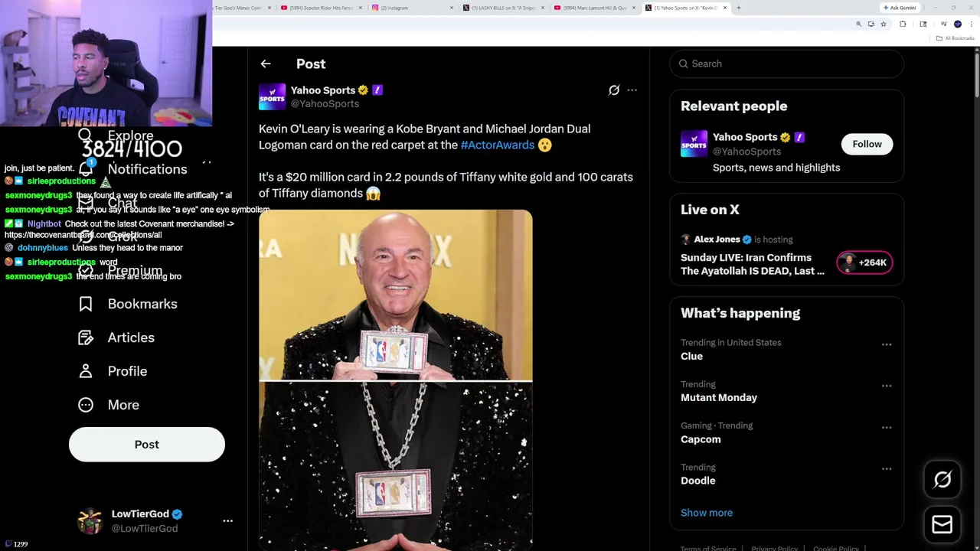The width and height of the screenshot is (980, 551).
Task: Open the browser zoom magnifier icon
Action: (x=858, y=24)
